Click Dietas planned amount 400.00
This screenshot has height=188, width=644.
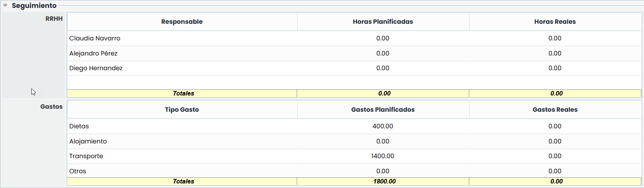coord(383,126)
